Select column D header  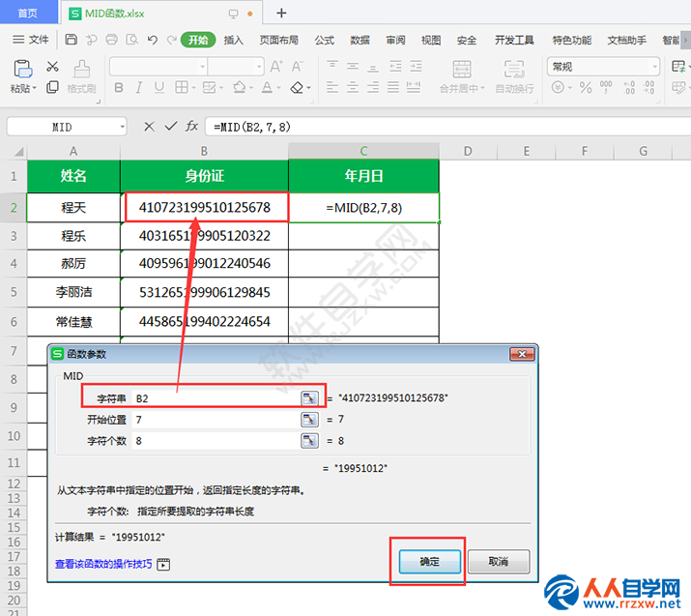click(468, 151)
